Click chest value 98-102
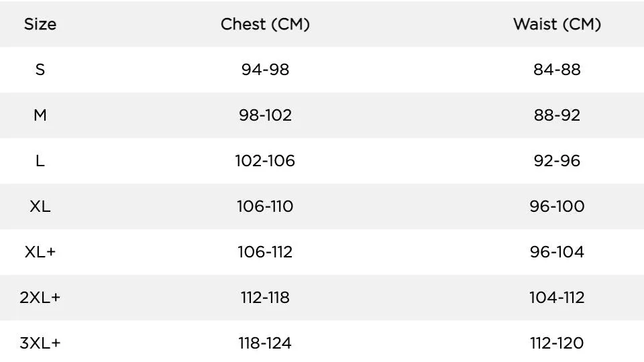Screen dimensions: 644x362 click(265, 115)
